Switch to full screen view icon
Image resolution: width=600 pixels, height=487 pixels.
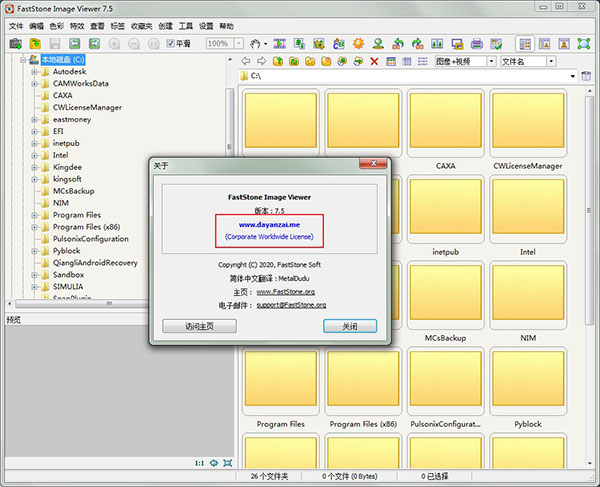click(584, 44)
